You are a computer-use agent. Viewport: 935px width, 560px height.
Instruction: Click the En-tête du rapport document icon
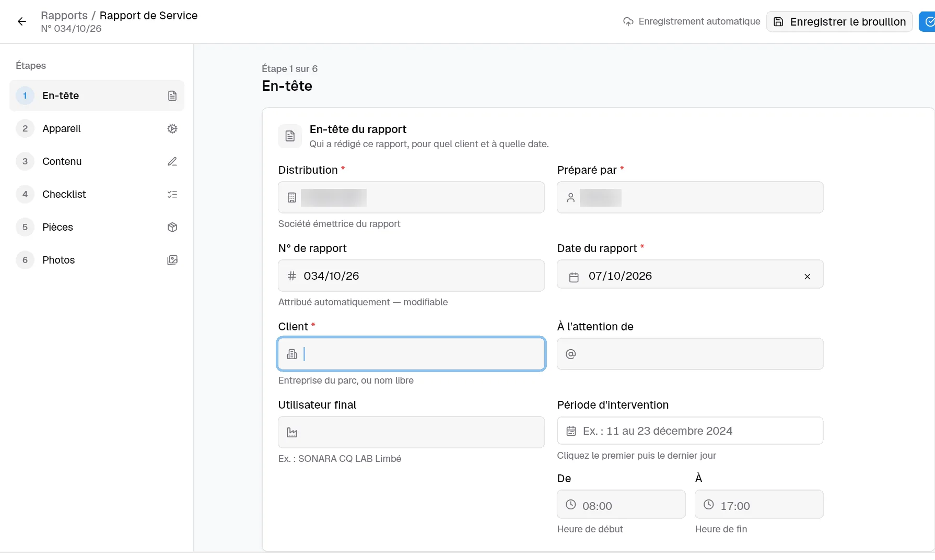tap(290, 136)
